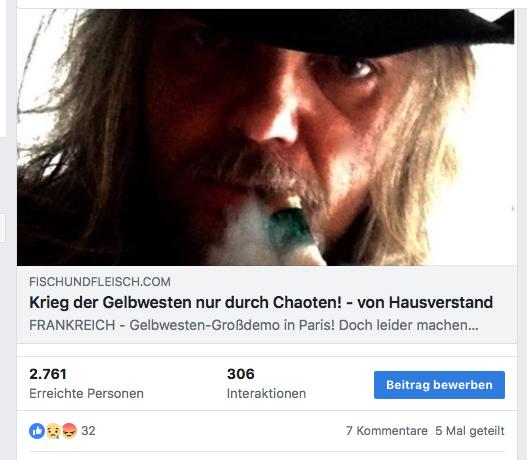Select the Interaktionen label
Image resolution: width=527 pixels, height=460 pixels.
coord(267,393)
